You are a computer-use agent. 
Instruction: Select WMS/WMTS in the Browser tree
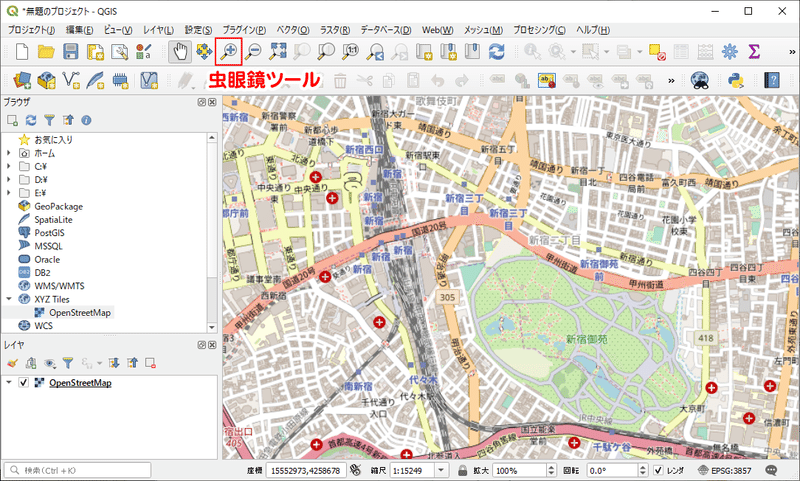tap(59, 286)
